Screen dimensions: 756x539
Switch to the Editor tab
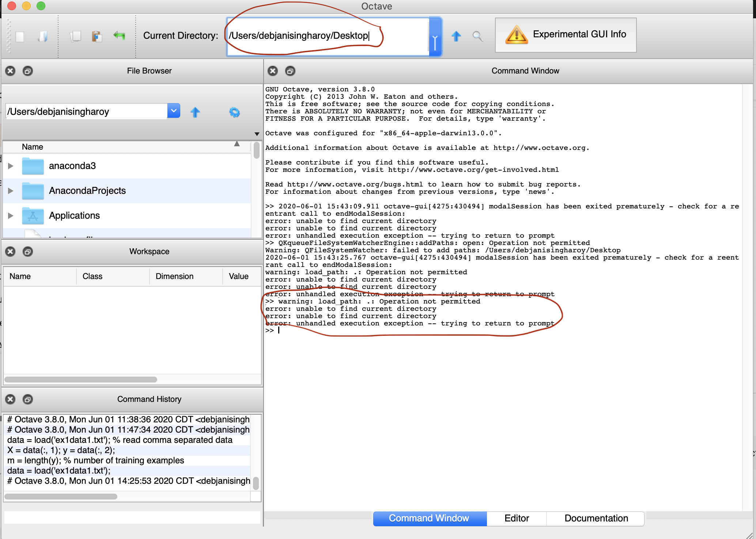point(517,519)
